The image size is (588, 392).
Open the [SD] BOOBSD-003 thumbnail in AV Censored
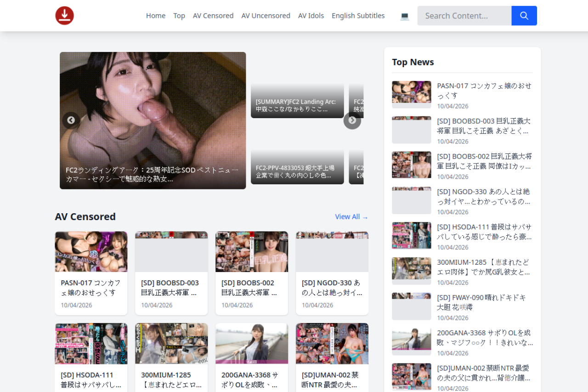[171, 252]
